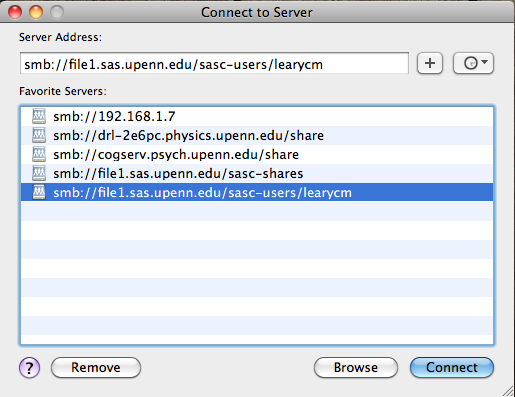Select smb://192.168.1.7 in favorites
This screenshot has height=397, width=515.
pos(257,116)
